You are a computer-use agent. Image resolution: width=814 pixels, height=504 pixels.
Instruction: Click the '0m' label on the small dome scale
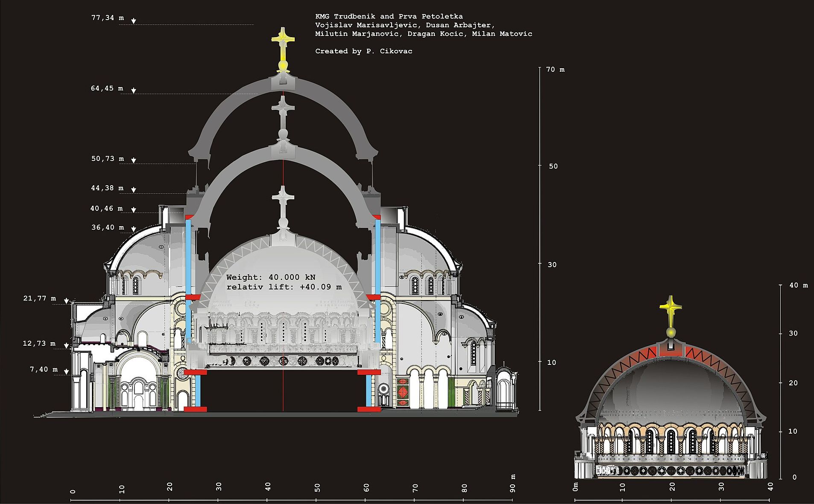pyautogui.click(x=575, y=487)
